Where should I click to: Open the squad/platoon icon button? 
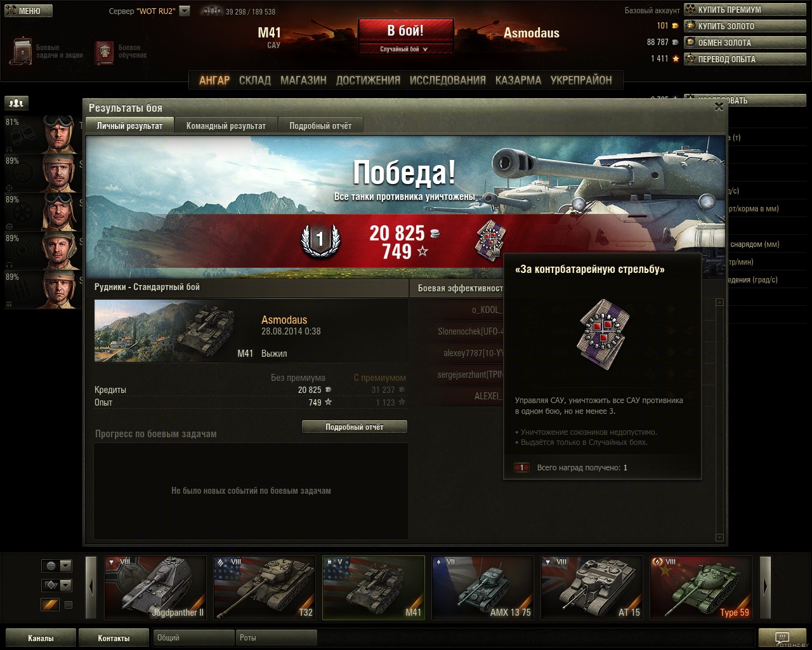pos(16,103)
